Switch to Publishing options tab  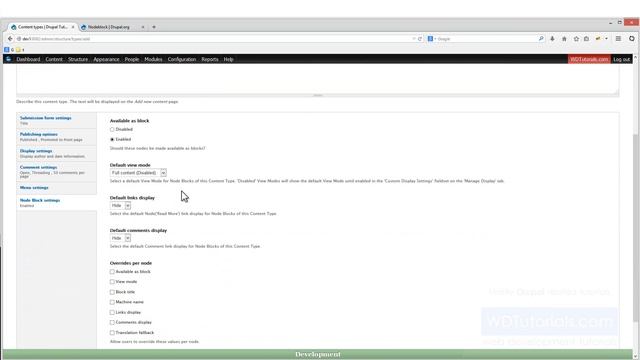tap(56, 137)
